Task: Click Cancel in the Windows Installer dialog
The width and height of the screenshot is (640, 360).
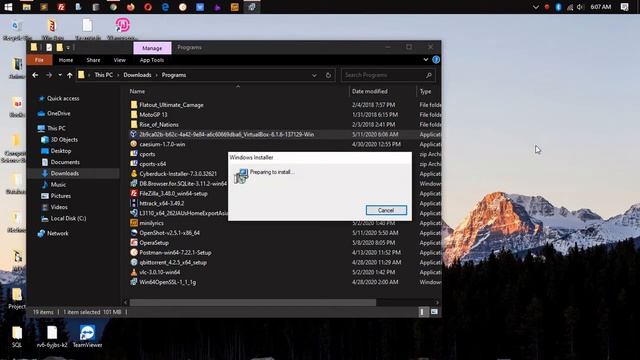Action: pyautogui.click(x=386, y=210)
